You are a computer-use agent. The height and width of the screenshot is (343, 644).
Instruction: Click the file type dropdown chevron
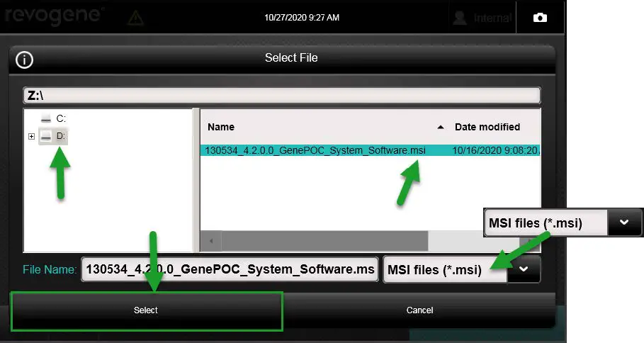[x=524, y=269]
